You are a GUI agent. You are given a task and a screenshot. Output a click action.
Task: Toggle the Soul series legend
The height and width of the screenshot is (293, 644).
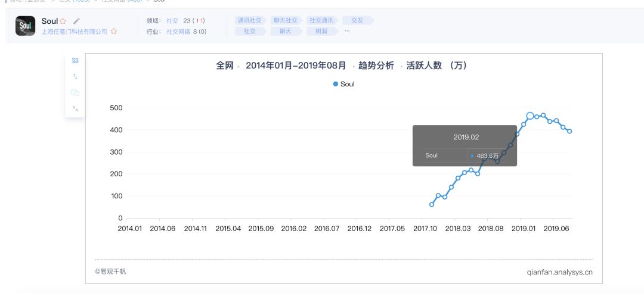coord(343,84)
